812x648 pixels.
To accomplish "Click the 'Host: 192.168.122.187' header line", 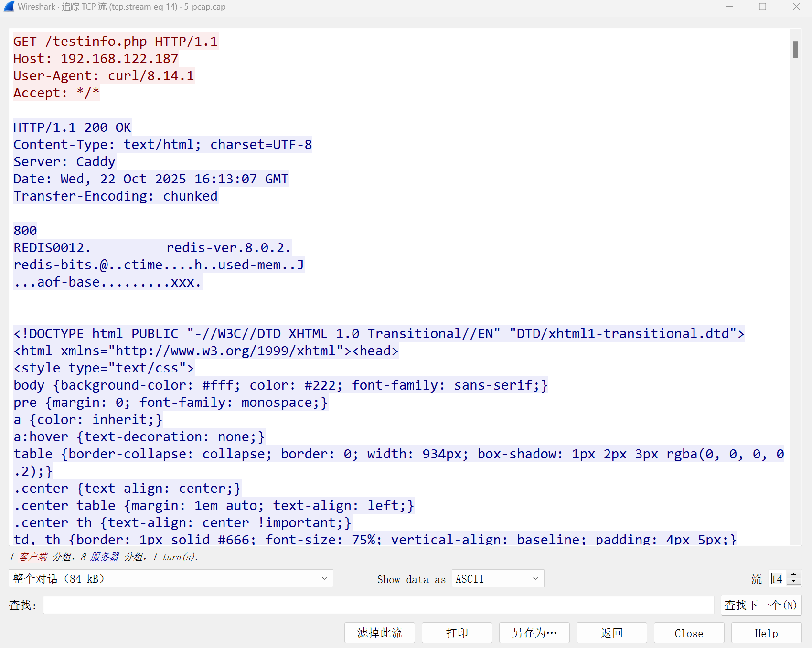I will click(96, 59).
